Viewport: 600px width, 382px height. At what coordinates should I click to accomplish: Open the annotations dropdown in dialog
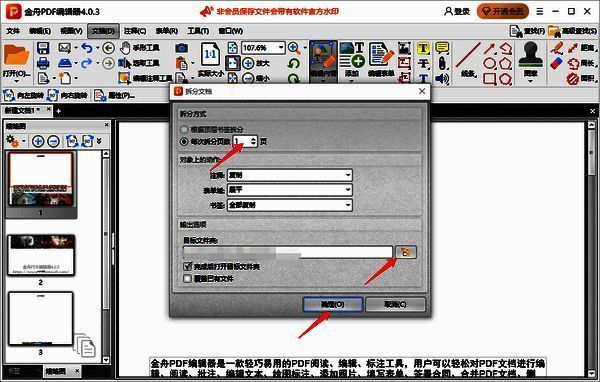(290, 175)
